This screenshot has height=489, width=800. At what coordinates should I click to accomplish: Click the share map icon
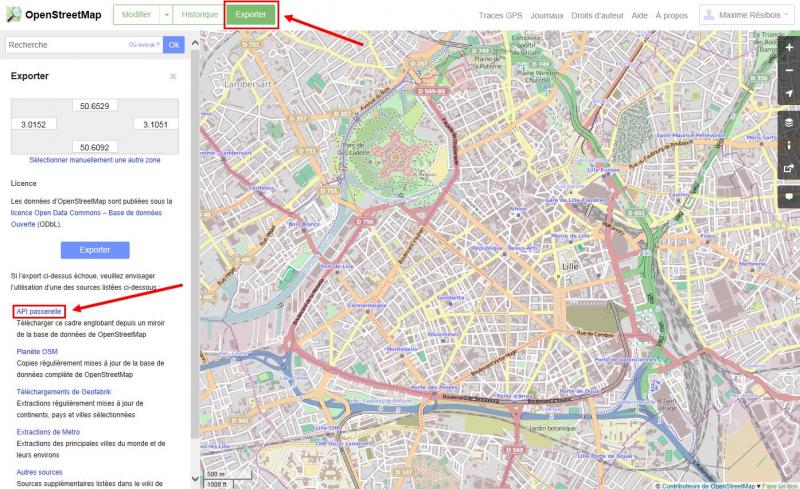pos(789,168)
